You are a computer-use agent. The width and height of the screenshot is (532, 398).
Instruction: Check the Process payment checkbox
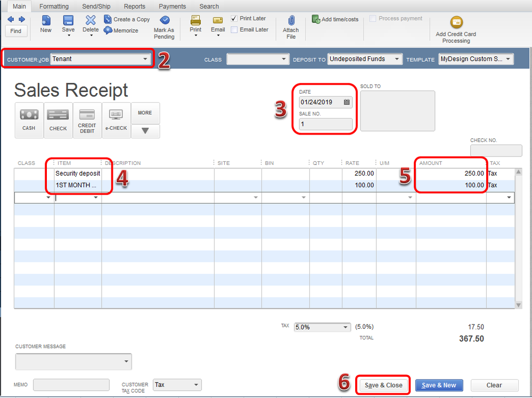(373, 19)
